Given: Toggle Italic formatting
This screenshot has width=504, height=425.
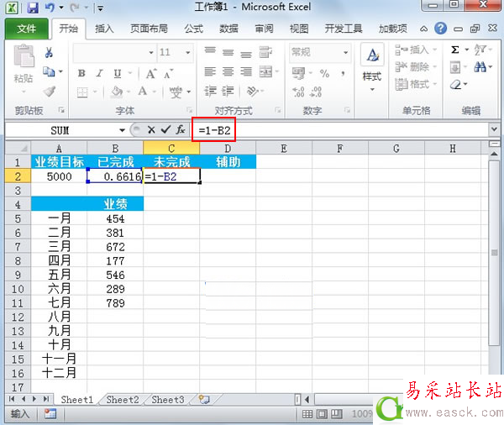Looking at the screenshot, I should (100, 74).
